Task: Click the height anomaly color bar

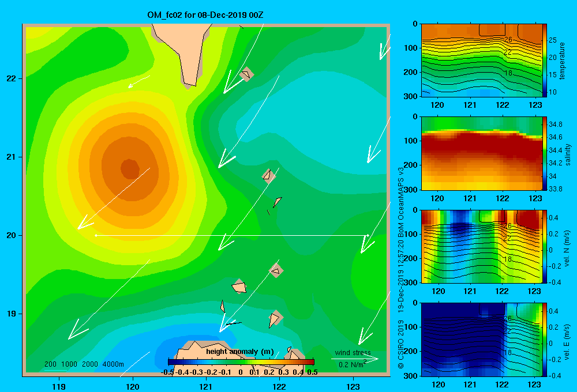Action: point(241,362)
